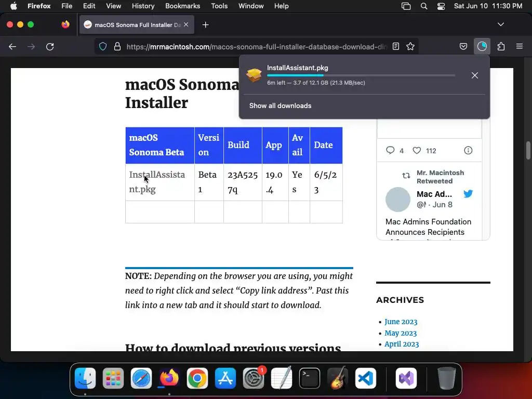The image size is (532, 399).
Task: Open the June 2023 archive
Action: pyautogui.click(x=401, y=322)
